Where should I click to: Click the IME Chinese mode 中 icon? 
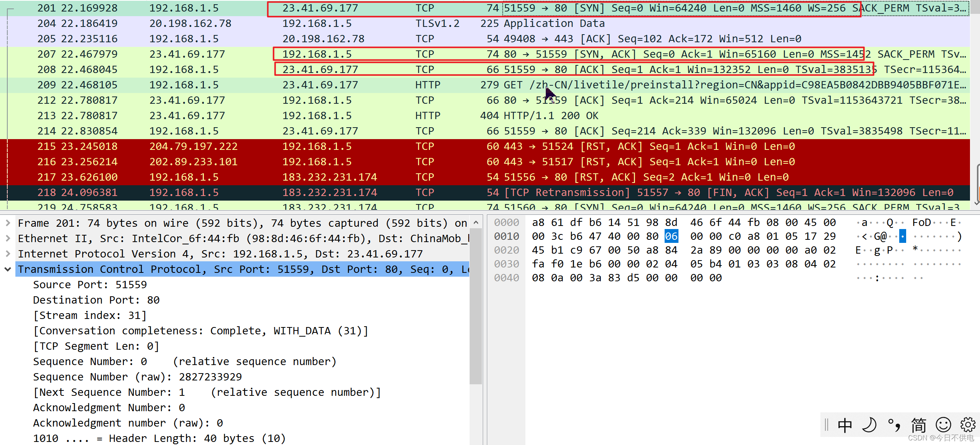click(845, 425)
